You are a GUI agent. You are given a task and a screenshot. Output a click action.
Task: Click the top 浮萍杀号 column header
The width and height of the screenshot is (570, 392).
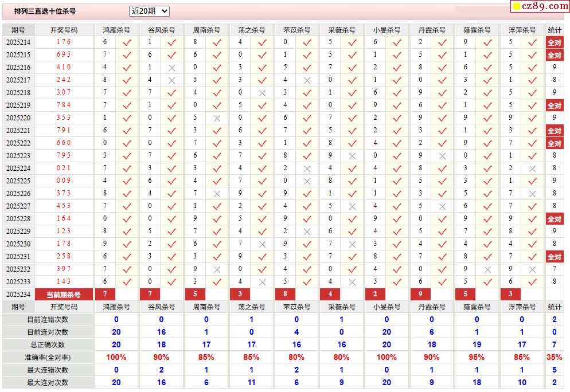pyautogui.click(x=522, y=30)
